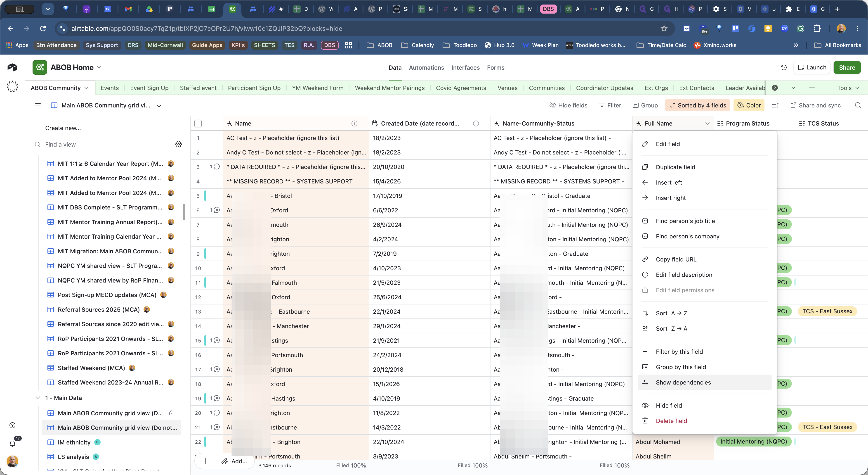Open the Airtable home icon in sidebar

click(x=12, y=67)
